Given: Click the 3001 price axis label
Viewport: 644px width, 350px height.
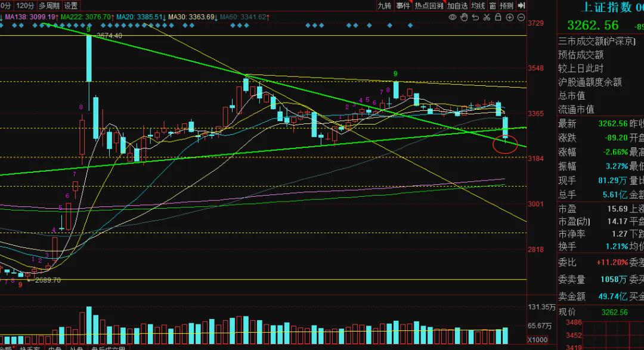Looking at the screenshot, I should [x=535, y=204].
